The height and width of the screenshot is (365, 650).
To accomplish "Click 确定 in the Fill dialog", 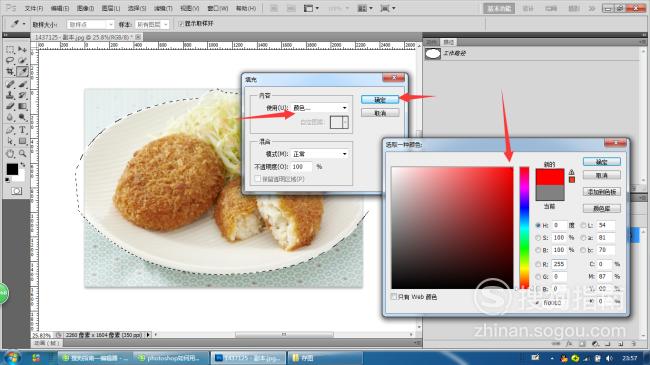I will click(380, 100).
